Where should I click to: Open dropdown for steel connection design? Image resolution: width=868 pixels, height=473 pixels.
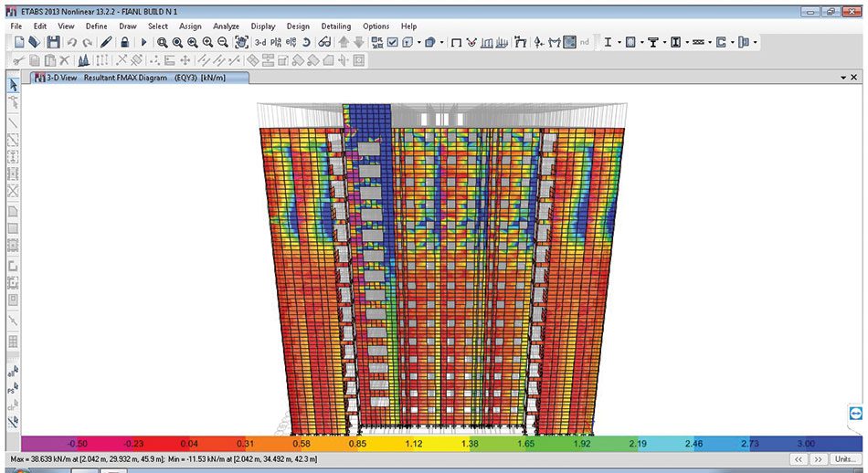tap(755, 42)
